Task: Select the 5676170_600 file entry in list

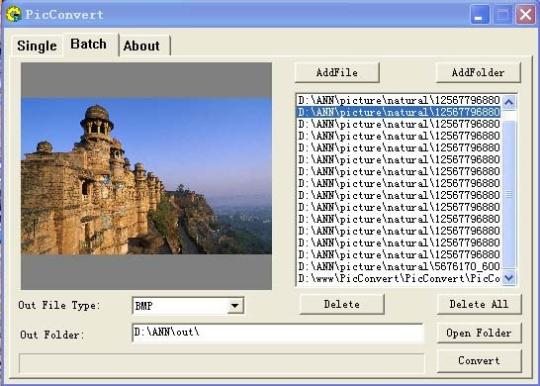Action: pos(398,266)
